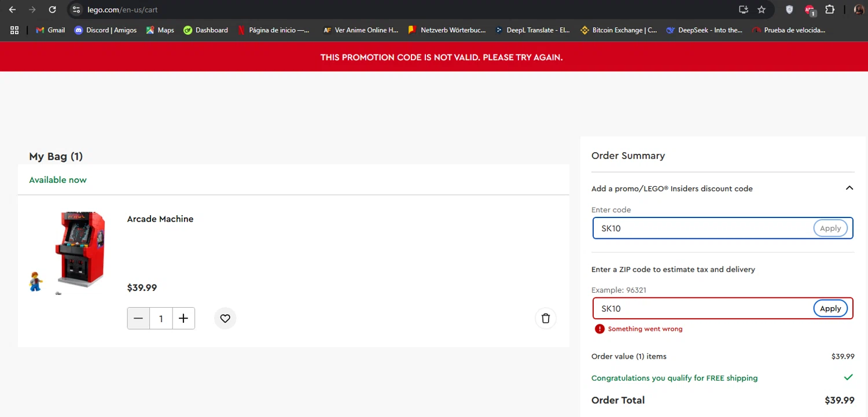Click the invalid promotion code red banner
The image size is (868, 417).
click(434, 57)
